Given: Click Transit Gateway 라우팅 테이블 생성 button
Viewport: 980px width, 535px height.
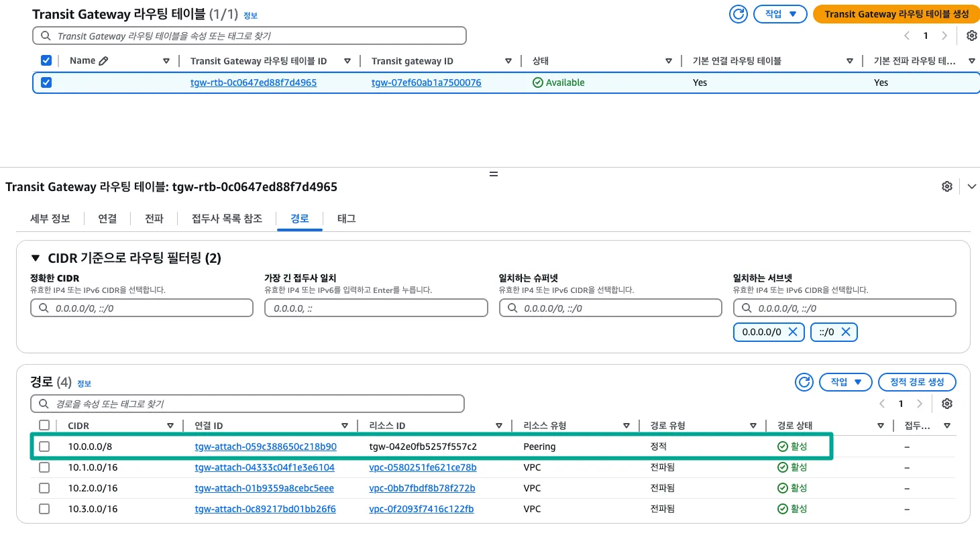Looking at the screenshot, I should 896,14.
